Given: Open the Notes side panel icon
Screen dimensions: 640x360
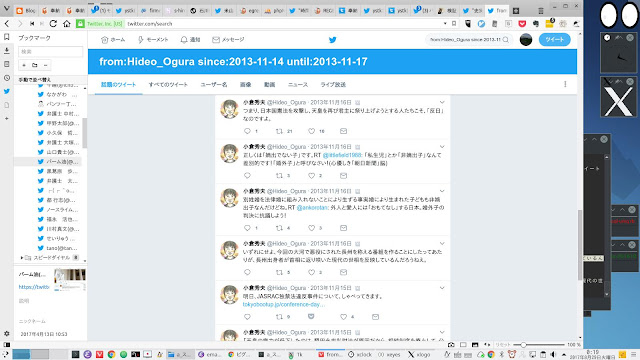Looking at the screenshot, I should click(x=7, y=64).
